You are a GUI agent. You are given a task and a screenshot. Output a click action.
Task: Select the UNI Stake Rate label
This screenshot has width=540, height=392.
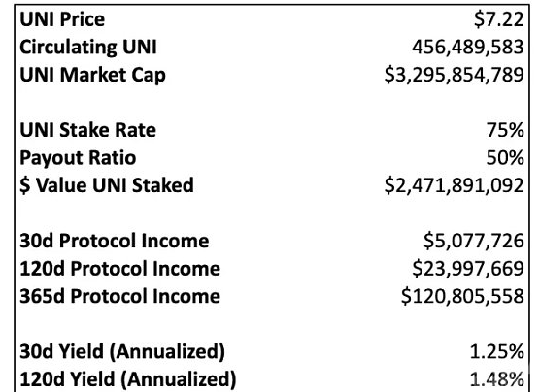click(x=87, y=130)
